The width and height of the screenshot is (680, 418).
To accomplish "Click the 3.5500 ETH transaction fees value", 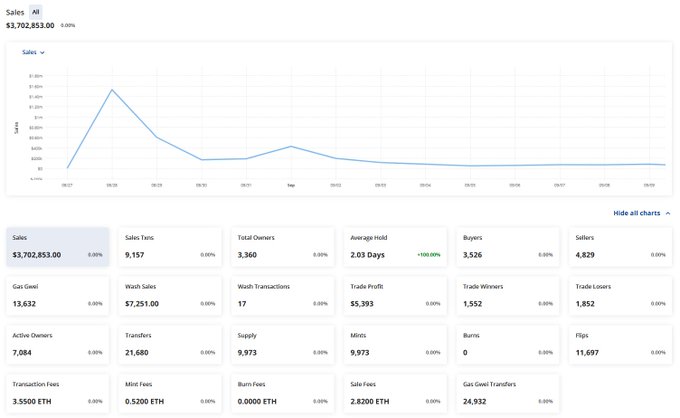I will [32, 402].
